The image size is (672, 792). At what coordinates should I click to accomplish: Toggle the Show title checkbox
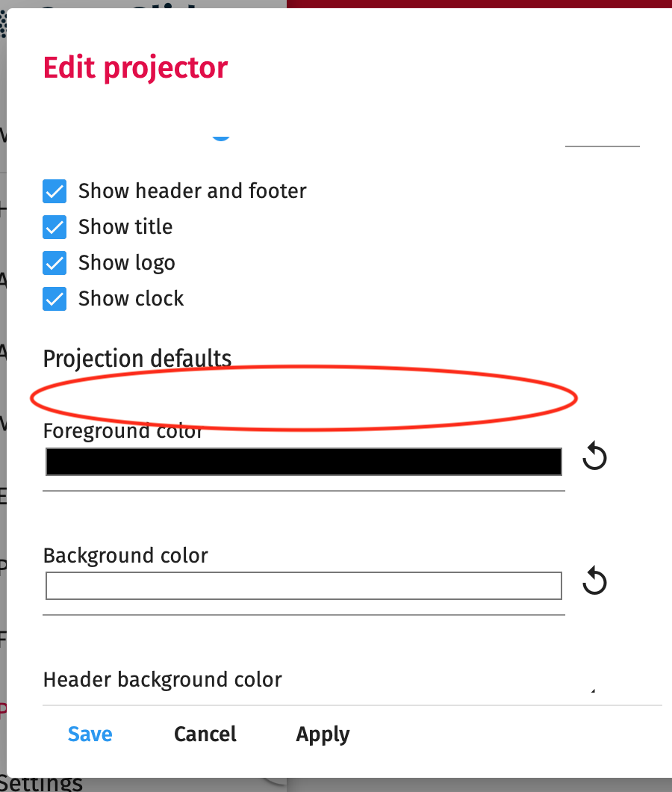click(54, 227)
